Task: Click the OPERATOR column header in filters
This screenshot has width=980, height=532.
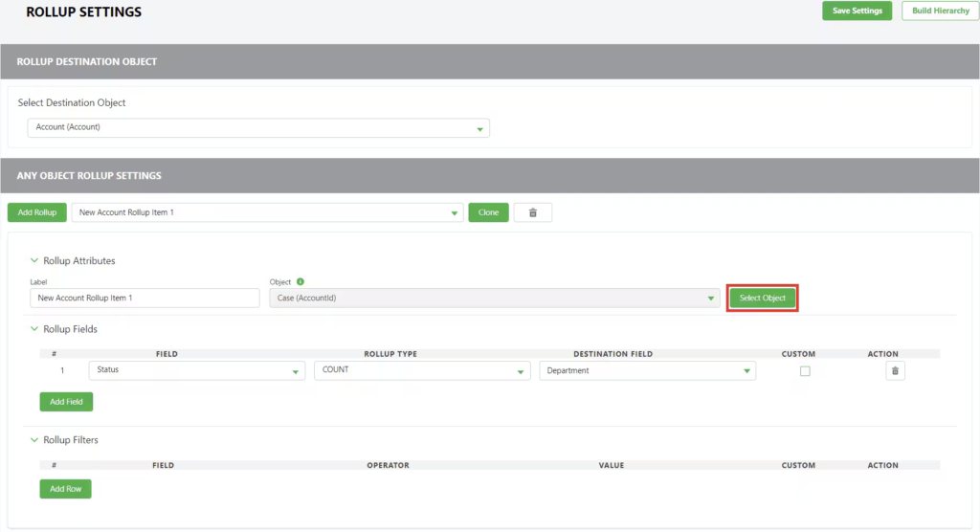Action: point(389,465)
